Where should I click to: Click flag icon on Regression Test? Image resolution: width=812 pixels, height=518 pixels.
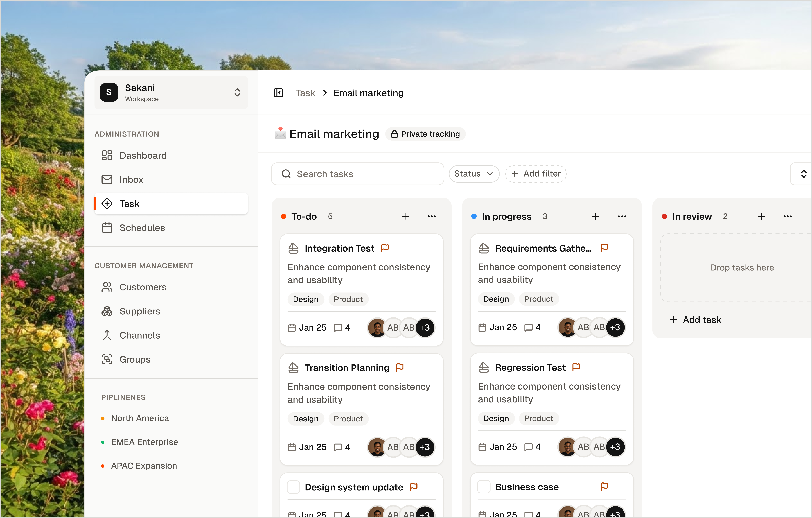coord(576,367)
